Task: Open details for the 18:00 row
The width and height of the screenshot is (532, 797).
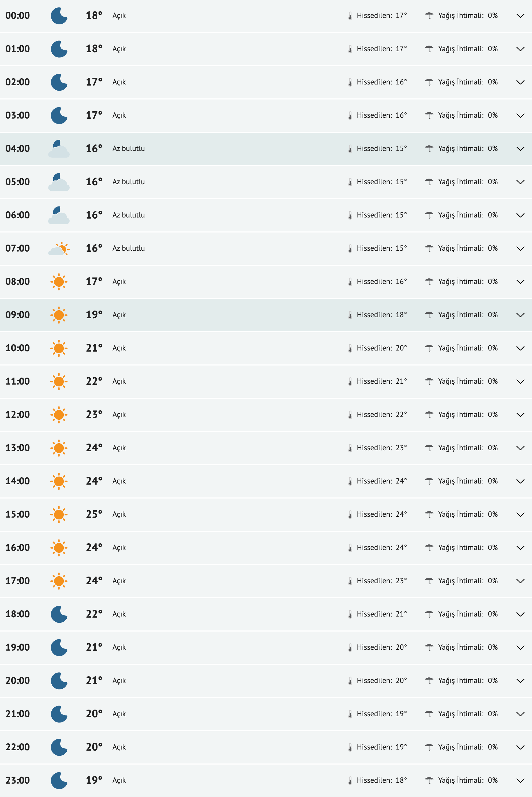Action: [520, 614]
